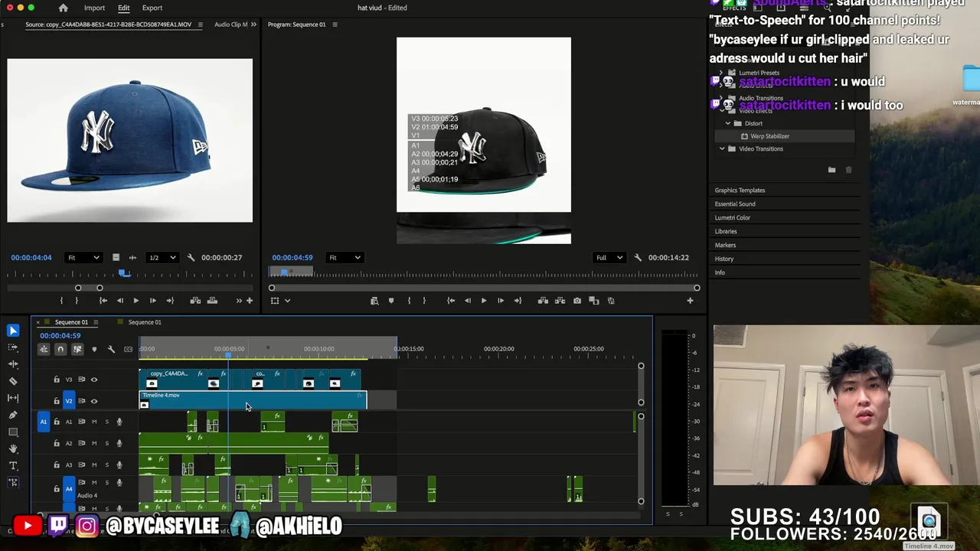The image size is (980, 551).
Task: Select the second Sequence 01 timeline tab
Action: click(145, 322)
